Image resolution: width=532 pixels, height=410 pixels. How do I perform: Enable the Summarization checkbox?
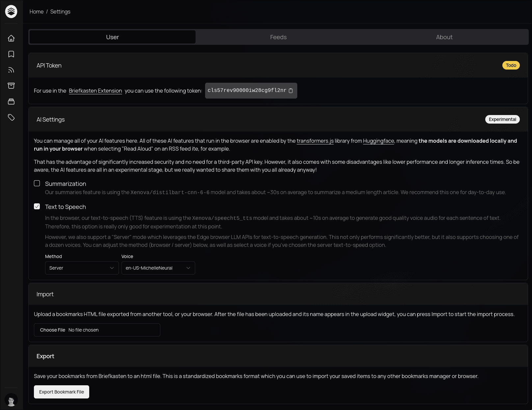pos(37,183)
